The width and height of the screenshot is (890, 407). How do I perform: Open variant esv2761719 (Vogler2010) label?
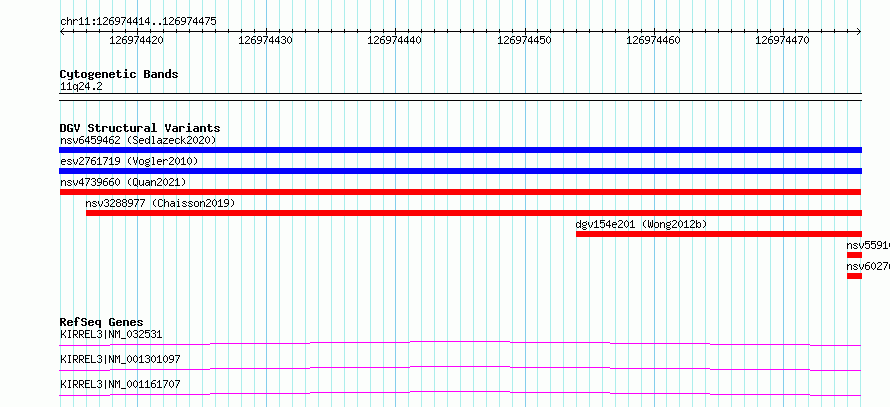point(129,161)
